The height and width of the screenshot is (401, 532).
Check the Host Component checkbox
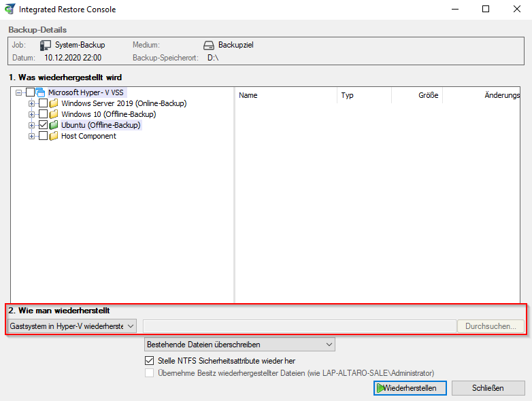tap(44, 136)
